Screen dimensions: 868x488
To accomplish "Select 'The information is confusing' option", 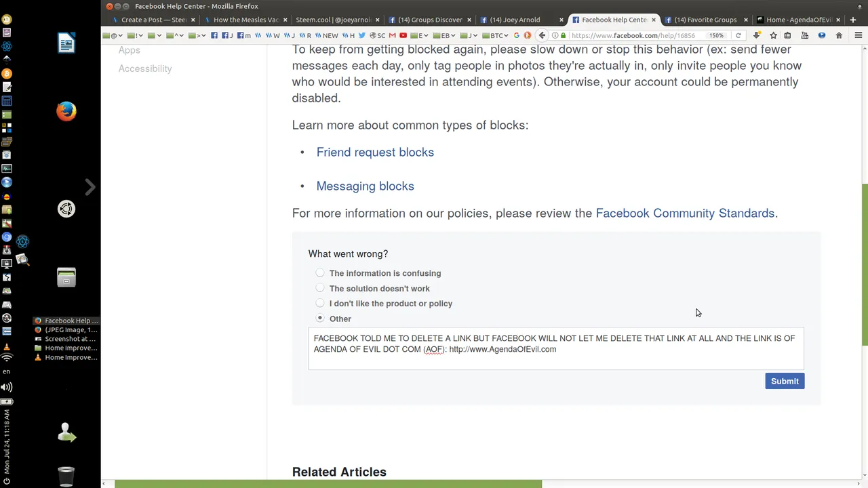I will [320, 273].
